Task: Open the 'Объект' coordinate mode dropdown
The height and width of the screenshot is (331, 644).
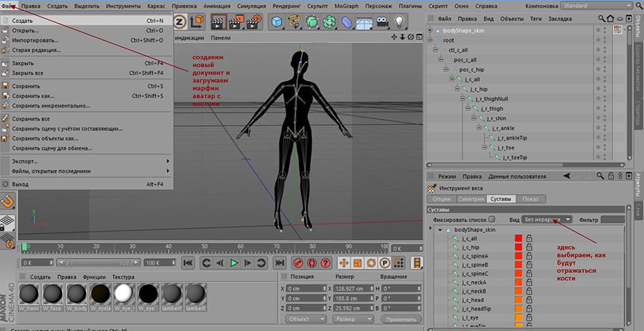Action: [x=306, y=319]
